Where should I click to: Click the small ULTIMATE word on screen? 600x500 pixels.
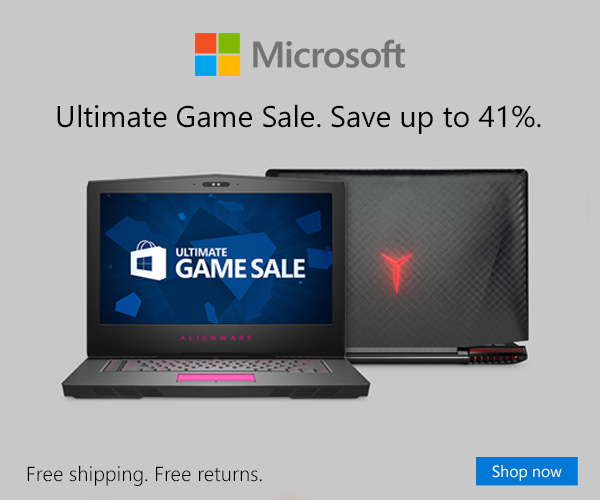pos(201,252)
